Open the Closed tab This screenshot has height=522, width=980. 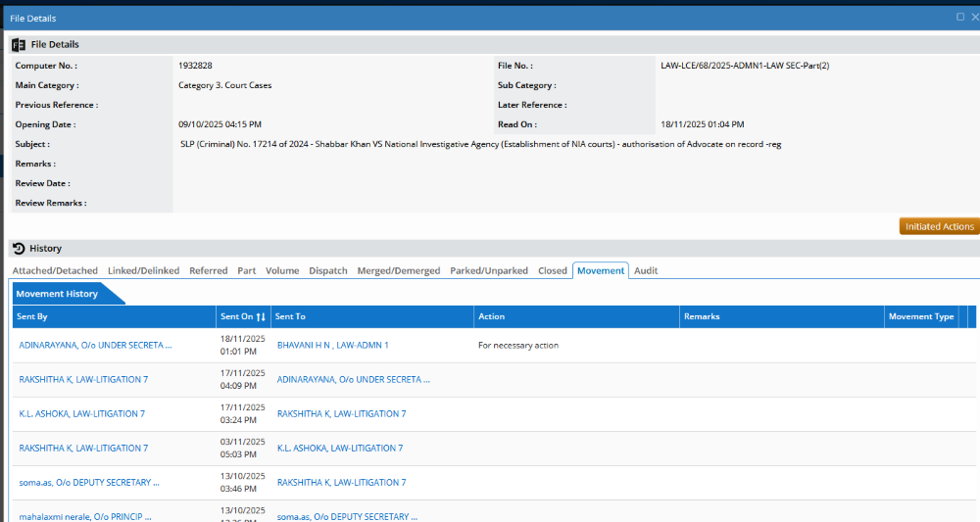(553, 270)
